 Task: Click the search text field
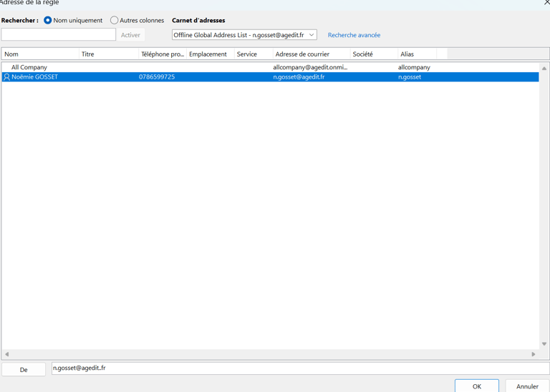59,34
